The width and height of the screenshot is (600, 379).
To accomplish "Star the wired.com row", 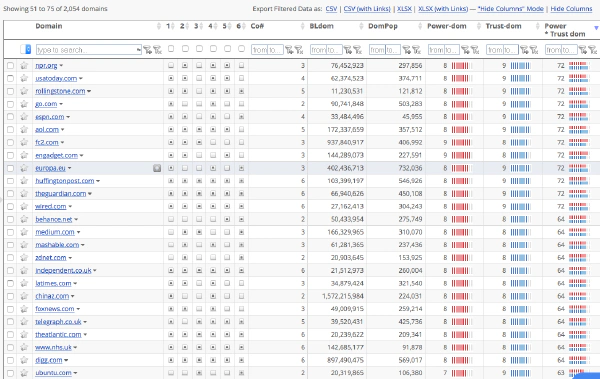I will [24, 206].
